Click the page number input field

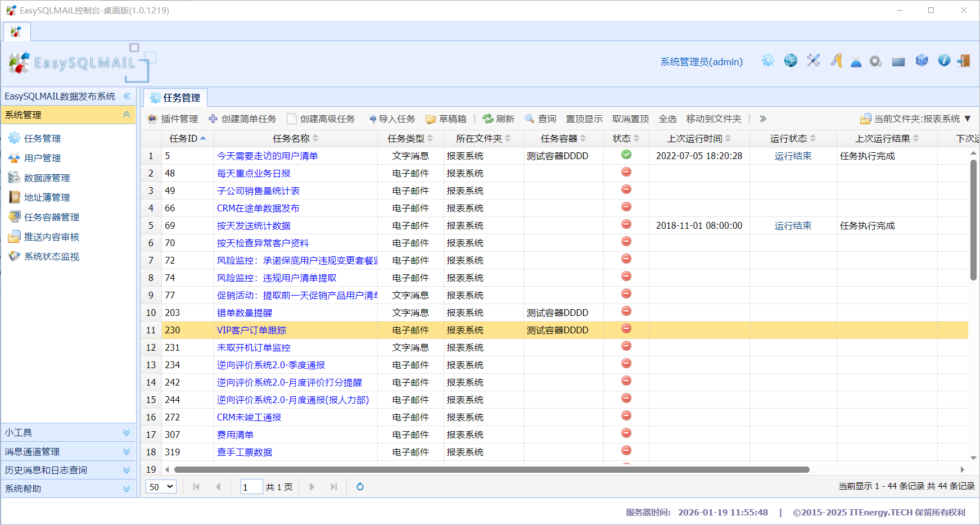pos(251,487)
